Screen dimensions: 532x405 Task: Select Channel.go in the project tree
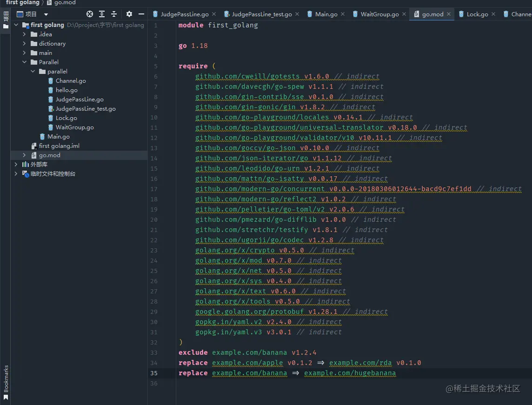(71, 81)
